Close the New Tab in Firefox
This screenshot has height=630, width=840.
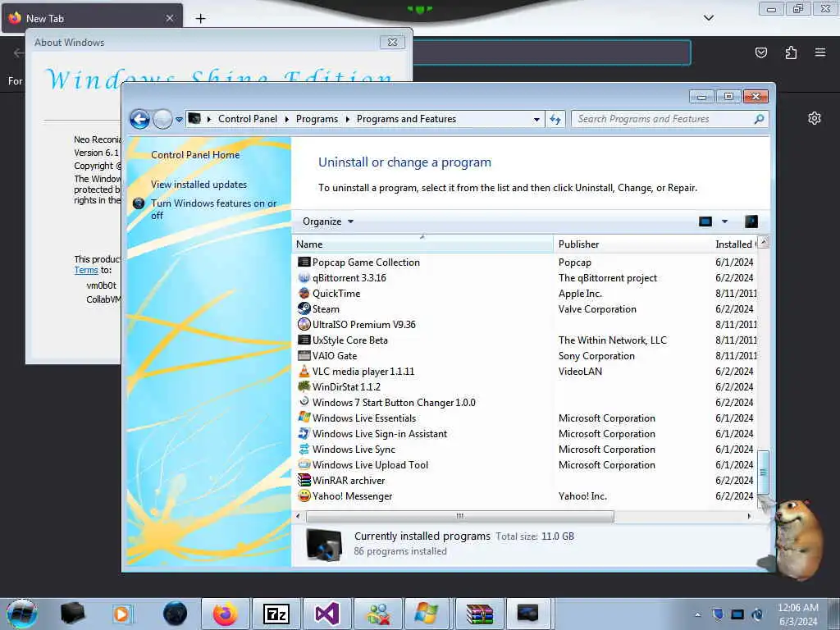tap(169, 18)
